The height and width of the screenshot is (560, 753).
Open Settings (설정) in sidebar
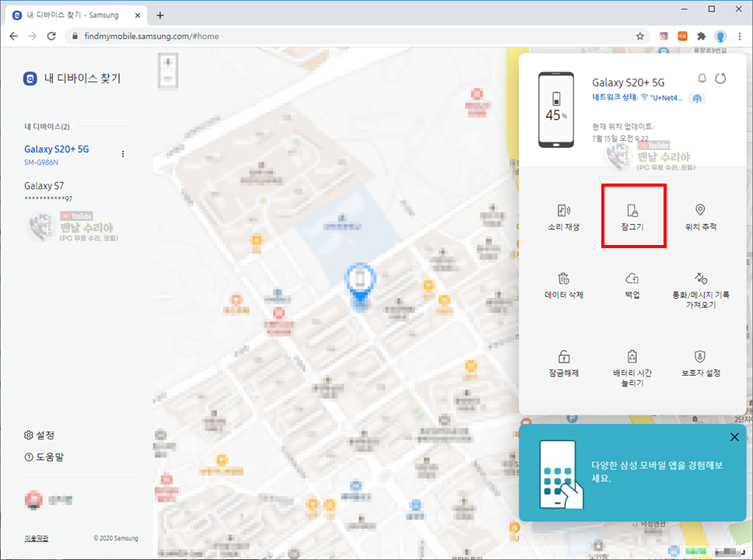point(40,435)
